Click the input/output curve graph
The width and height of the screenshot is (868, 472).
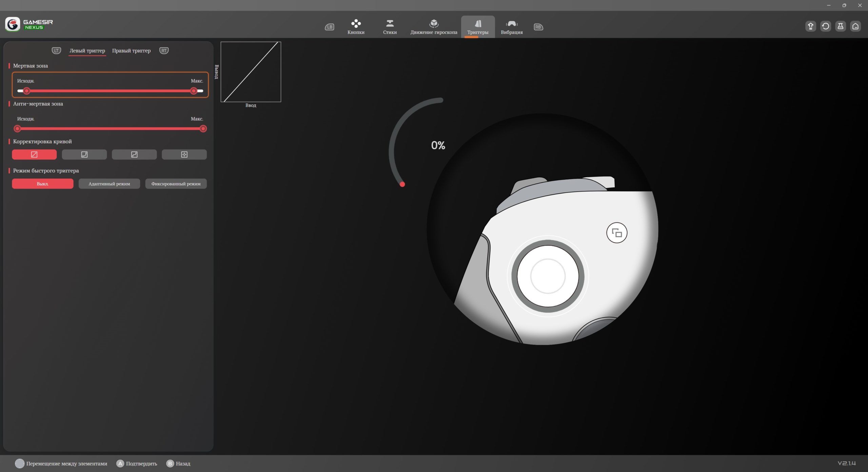[251, 72]
